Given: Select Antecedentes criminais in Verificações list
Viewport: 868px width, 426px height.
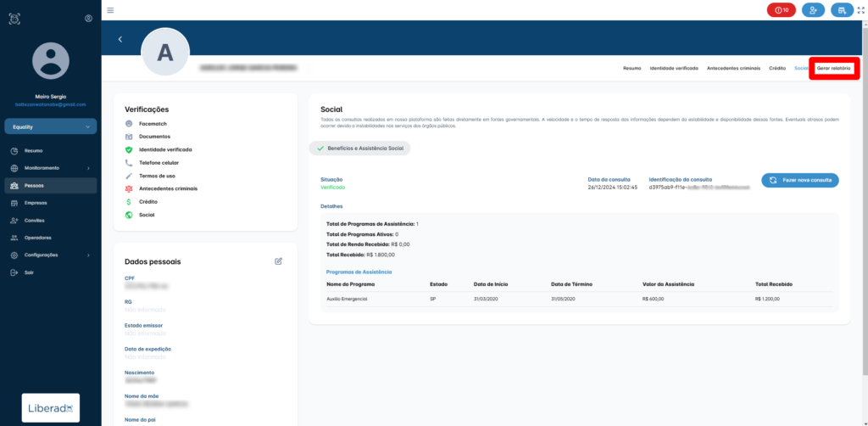Looking at the screenshot, I should tap(169, 188).
